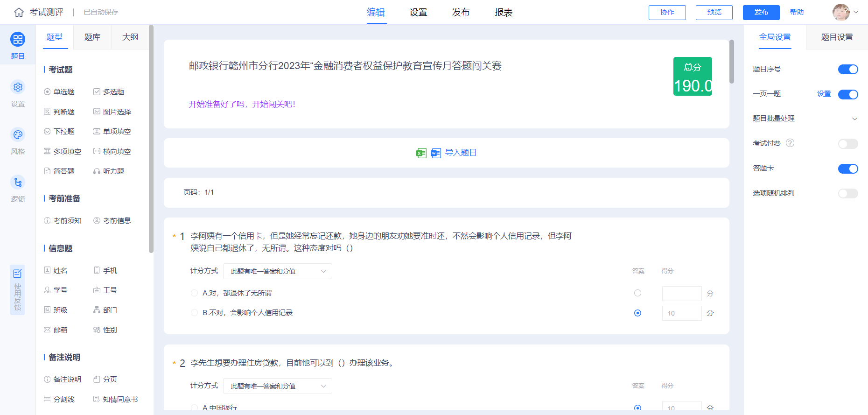Insert the 手机 info field
This screenshot has width=868, height=415.
(105, 271)
